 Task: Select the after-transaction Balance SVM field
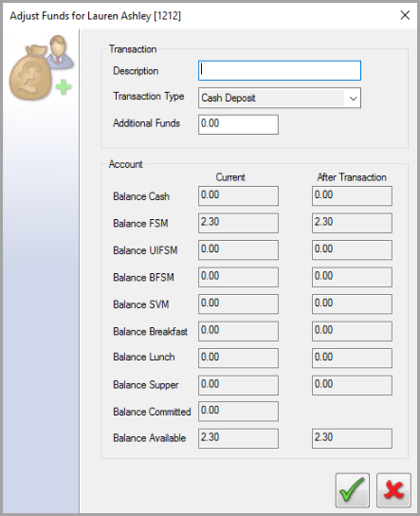pyautogui.click(x=352, y=304)
